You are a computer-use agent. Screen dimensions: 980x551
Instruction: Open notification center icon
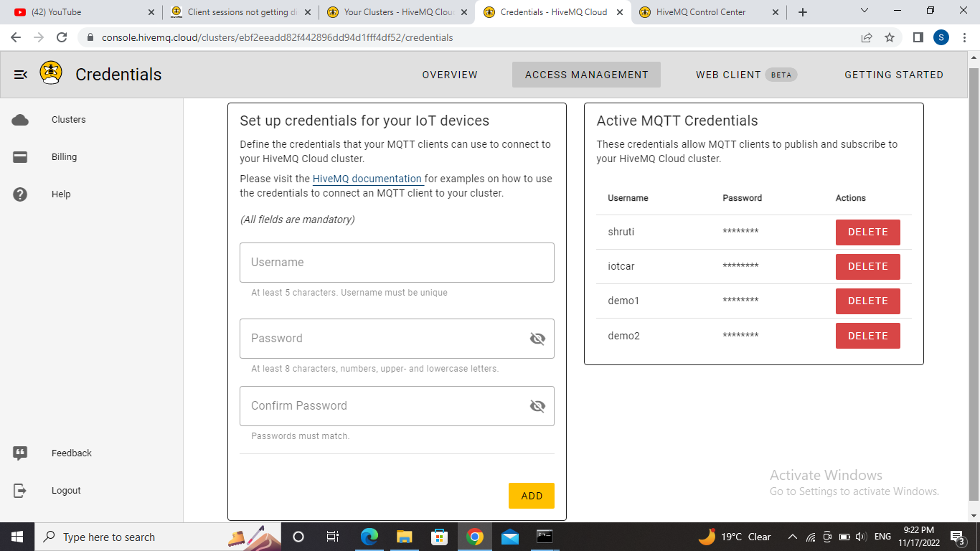coord(958,537)
